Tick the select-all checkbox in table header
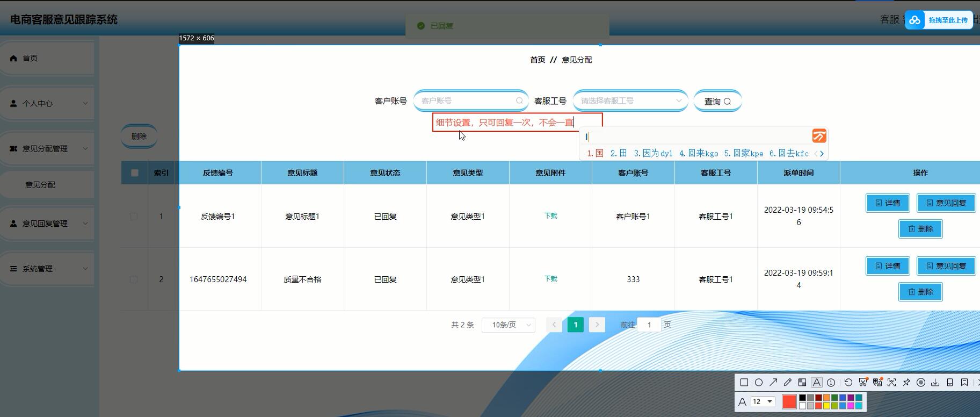The height and width of the screenshot is (417, 980). [x=135, y=173]
